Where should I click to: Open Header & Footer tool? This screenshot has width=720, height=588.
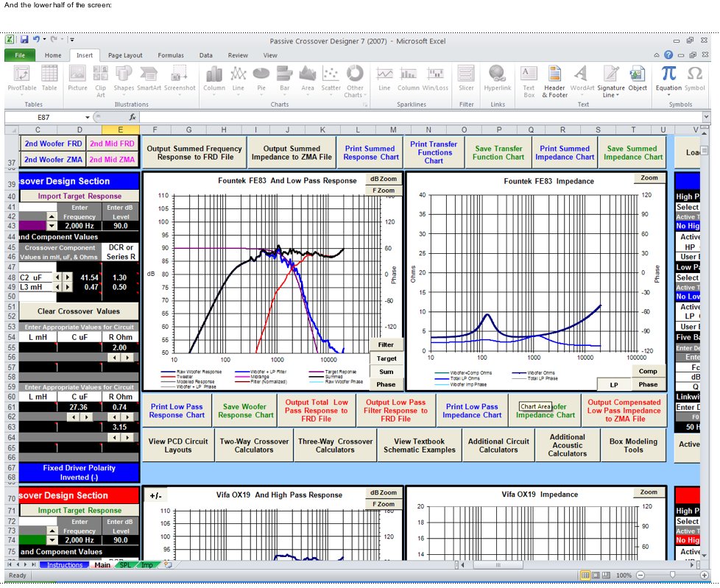[554, 81]
